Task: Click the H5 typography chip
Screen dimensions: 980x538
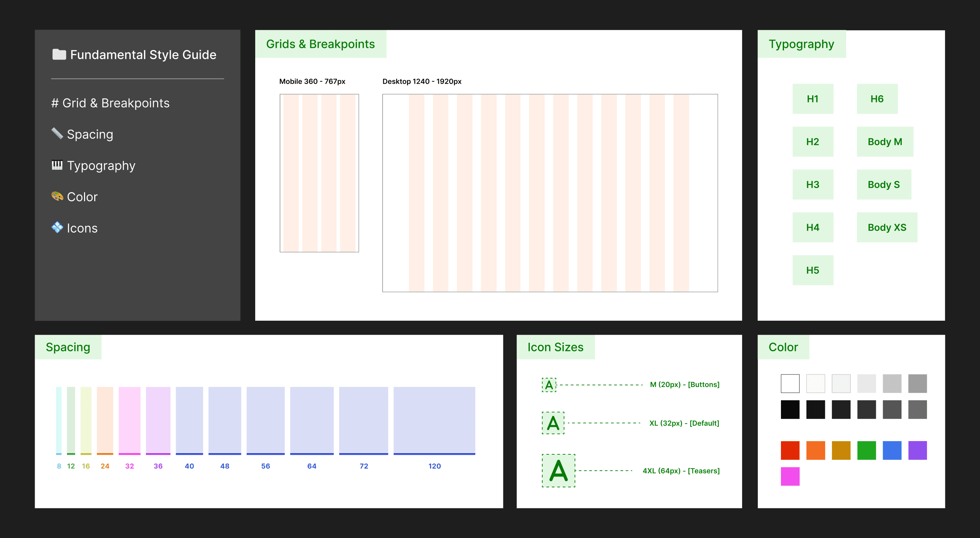Action: tap(813, 270)
